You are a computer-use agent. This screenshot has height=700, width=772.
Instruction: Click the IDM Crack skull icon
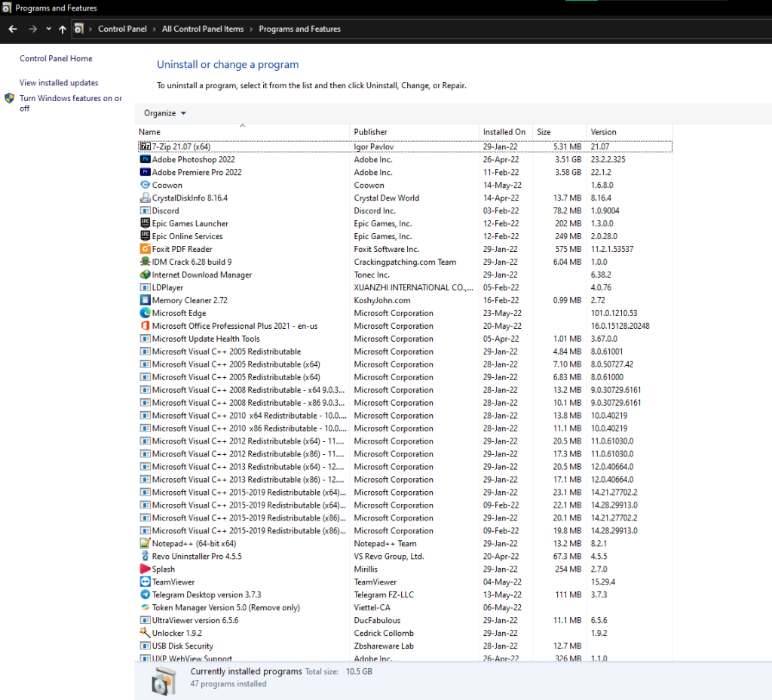145,262
